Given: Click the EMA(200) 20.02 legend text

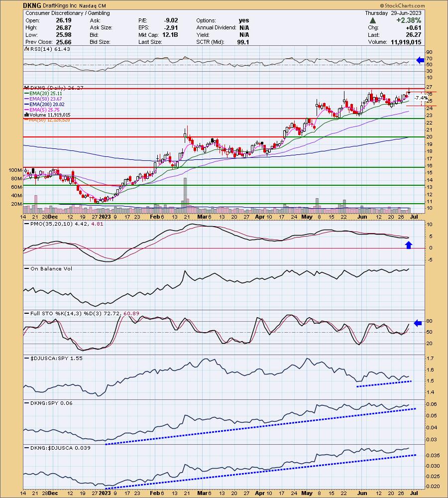Looking at the screenshot, I should pyautogui.click(x=47, y=104).
